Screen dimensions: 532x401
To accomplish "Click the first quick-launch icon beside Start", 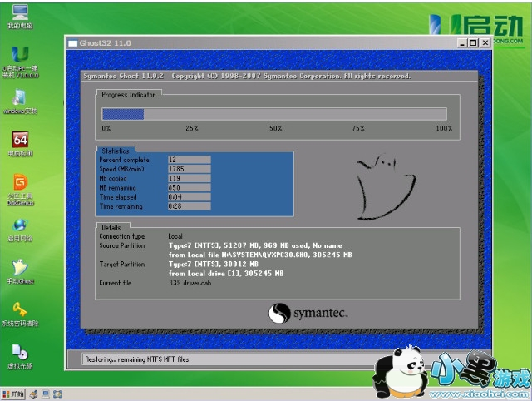I will (33, 394).
